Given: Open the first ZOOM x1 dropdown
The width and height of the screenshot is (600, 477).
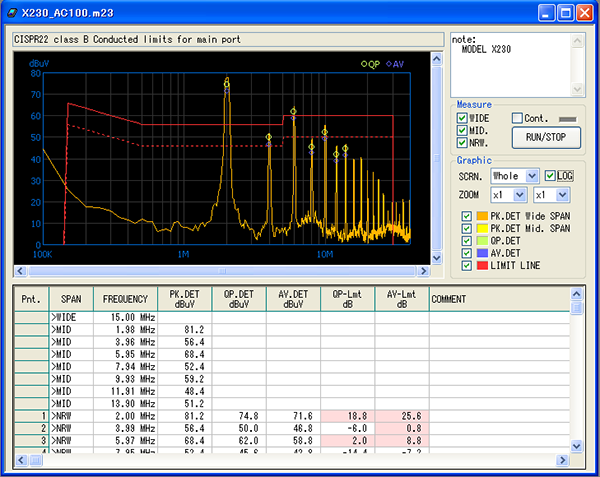Looking at the screenshot, I should click(x=521, y=194).
